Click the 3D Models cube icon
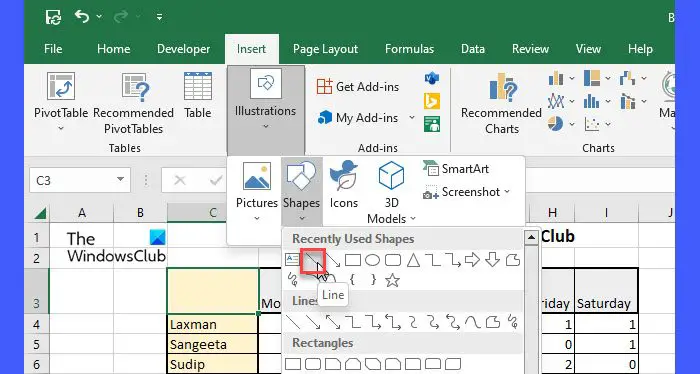Image resolution: width=700 pixels, height=374 pixels. (x=391, y=176)
